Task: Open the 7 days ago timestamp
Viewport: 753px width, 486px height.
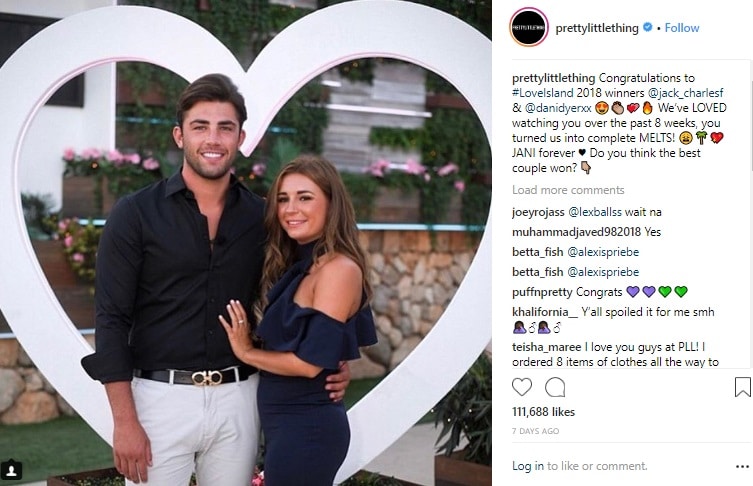Action: point(535,431)
